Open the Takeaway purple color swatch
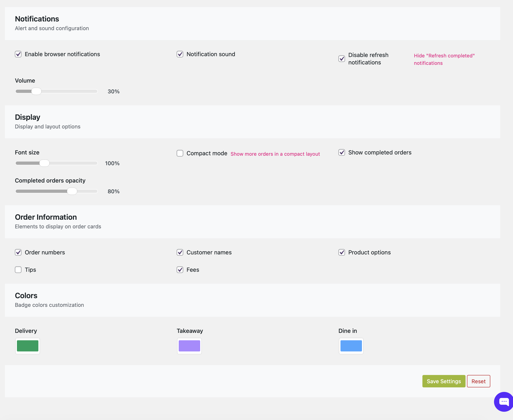The width and height of the screenshot is (513, 420). tap(189, 346)
